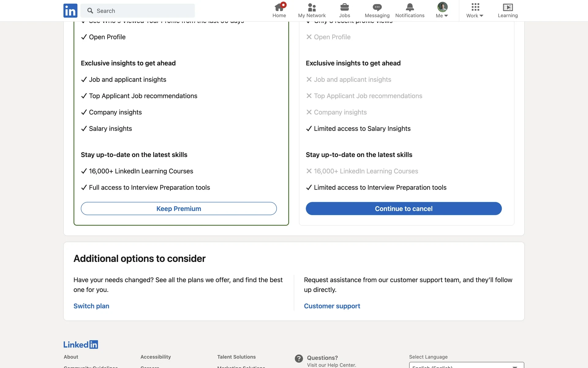588x368 pixels.
Task: Open the Customer support link
Action: tap(332, 306)
